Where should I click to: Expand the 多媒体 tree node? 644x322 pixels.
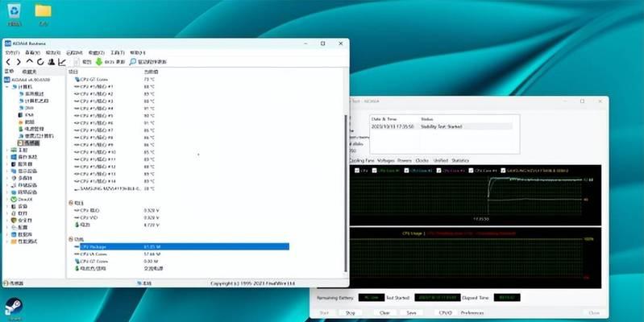[x=7, y=178]
